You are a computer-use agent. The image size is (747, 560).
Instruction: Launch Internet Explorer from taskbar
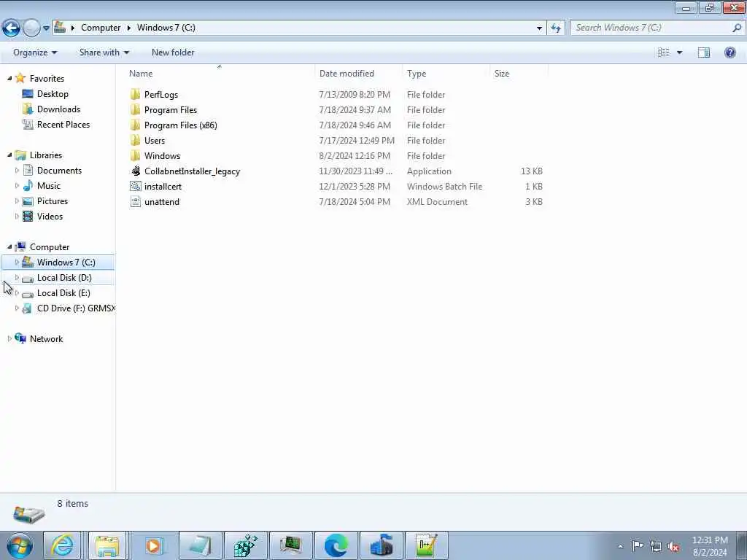click(63, 545)
